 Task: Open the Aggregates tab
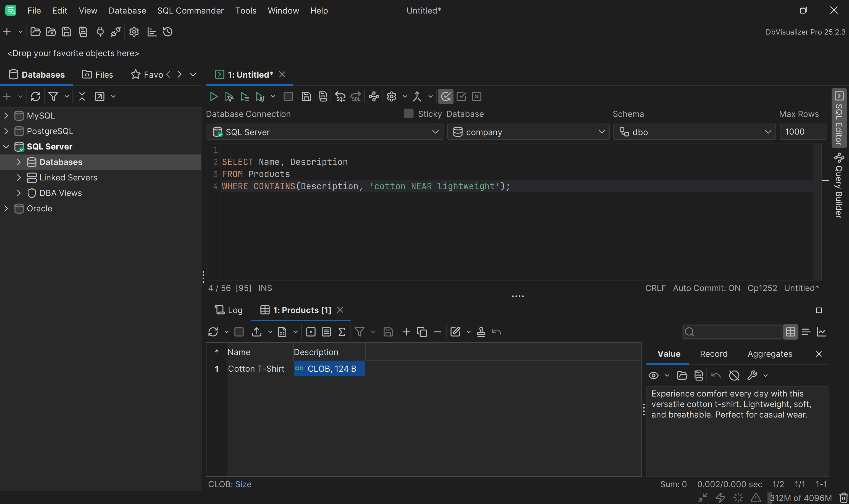769,354
